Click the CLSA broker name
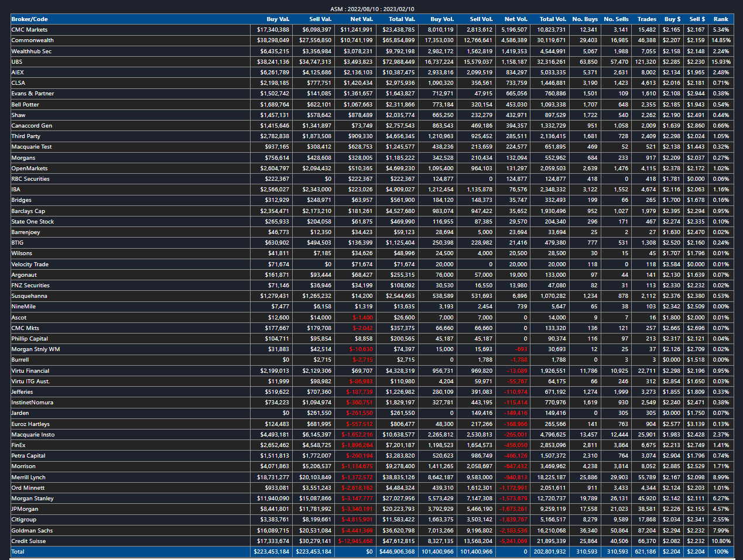Image resolution: width=743 pixels, height=560 pixels. 18,83
